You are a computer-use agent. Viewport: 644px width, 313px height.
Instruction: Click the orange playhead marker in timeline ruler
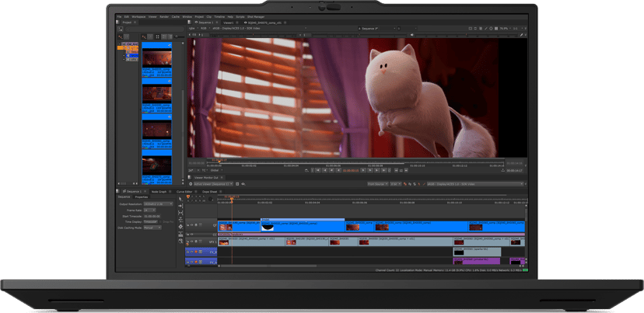232,199
